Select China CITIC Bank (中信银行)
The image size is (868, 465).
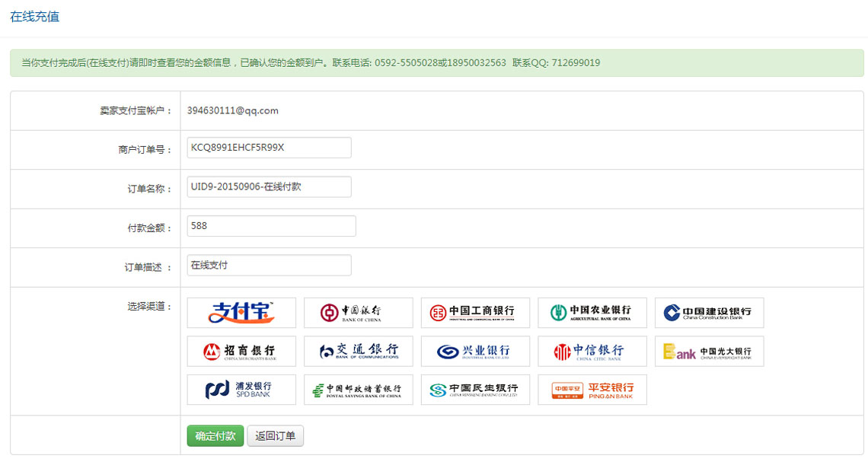pos(592,352)
